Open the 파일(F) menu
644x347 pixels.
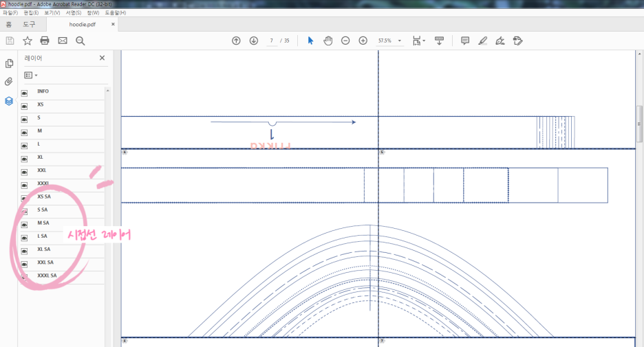tap(10, 13)
